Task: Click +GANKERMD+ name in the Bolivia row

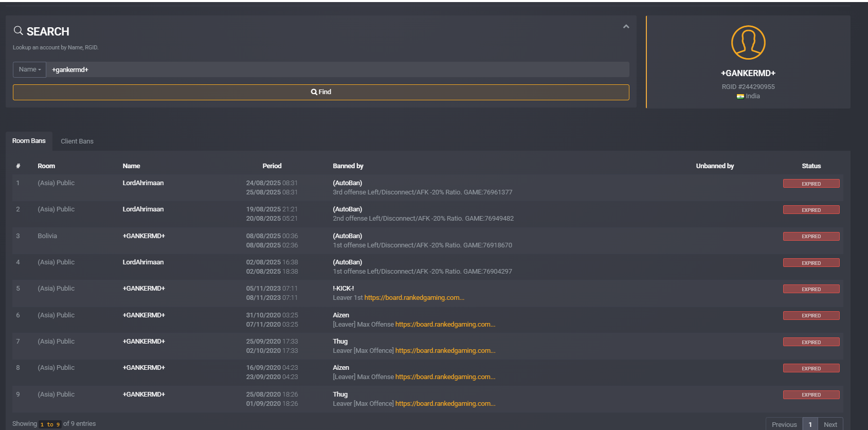Action: click(x=144, y=236)
